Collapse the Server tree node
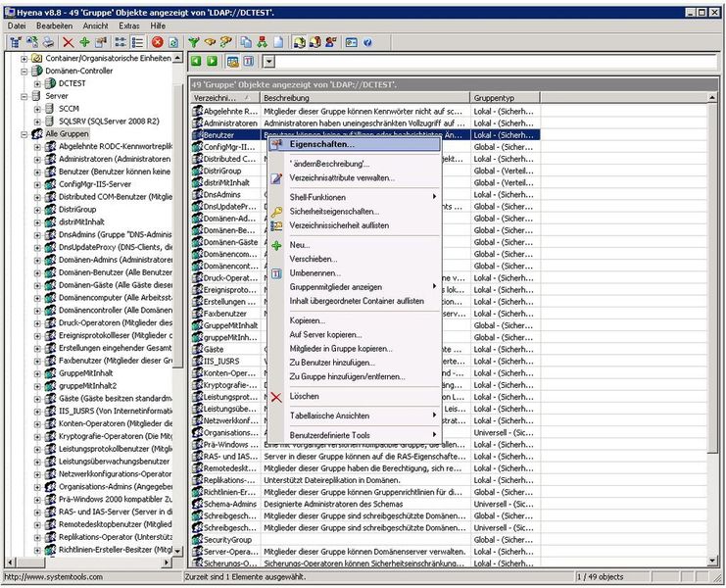The height and width of the screenshot is (588, 726). coord(24,96)
